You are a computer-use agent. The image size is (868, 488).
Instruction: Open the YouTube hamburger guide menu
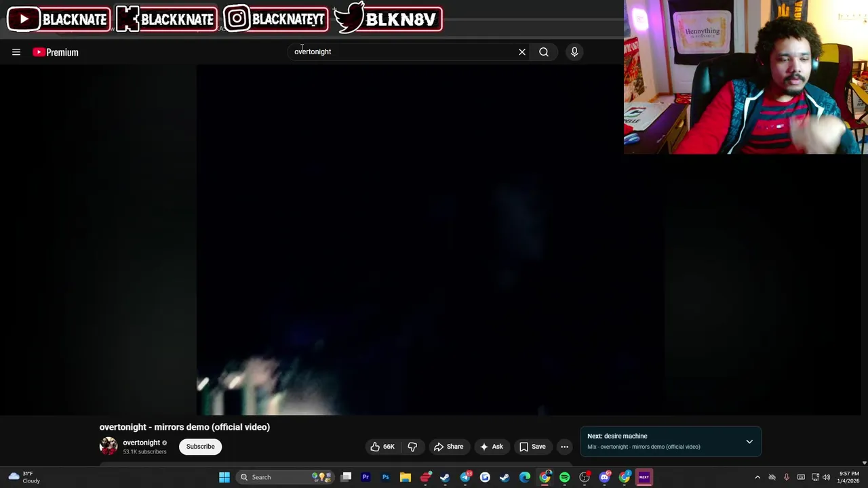point(16,52)
